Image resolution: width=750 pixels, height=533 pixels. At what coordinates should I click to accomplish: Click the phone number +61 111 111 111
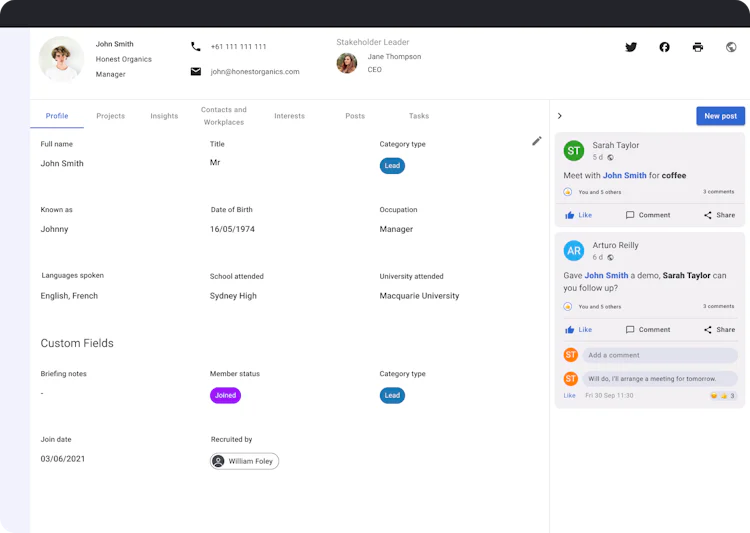pyautogui.click(x=239, y=47)
